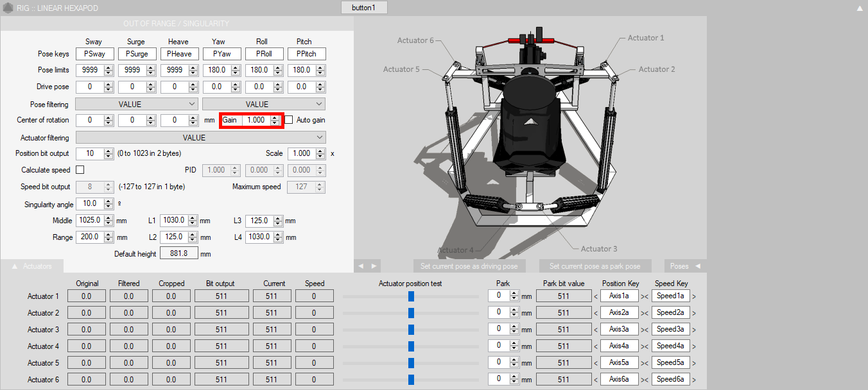Click the '><' swap symbol after Axis3a
The height and width of the screenshot is (390, 868).
click(x=645, y=330)
